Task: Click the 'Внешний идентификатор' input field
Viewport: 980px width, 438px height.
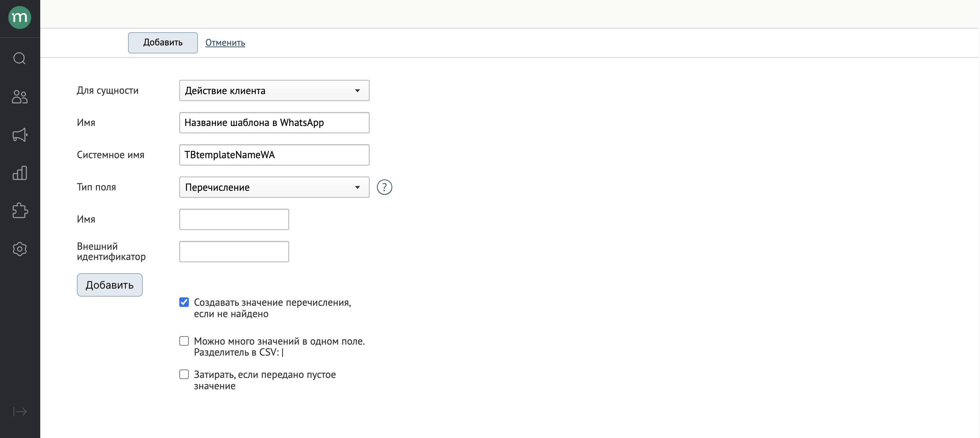Action: tap(234, 251)
